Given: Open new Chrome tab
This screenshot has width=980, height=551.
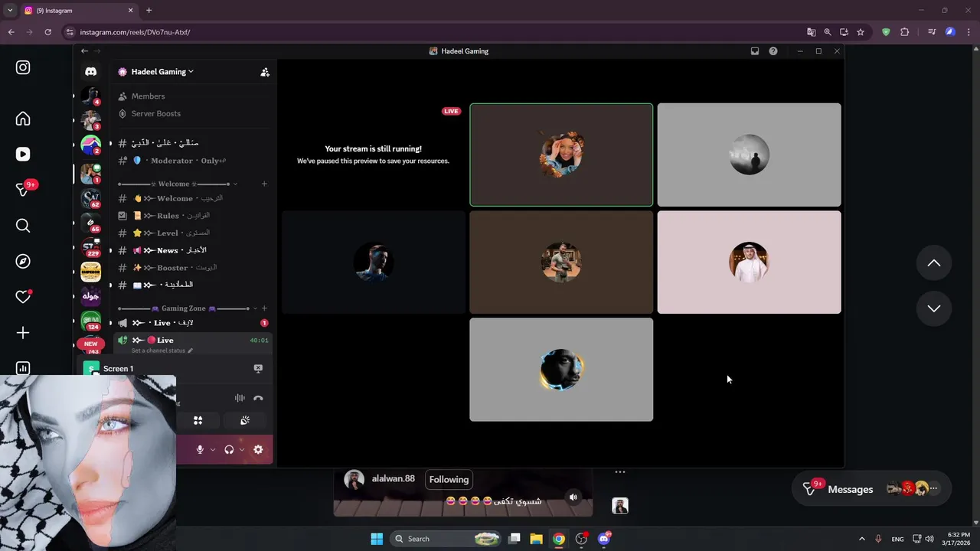Looking at the screenshot, I should 149,11.
